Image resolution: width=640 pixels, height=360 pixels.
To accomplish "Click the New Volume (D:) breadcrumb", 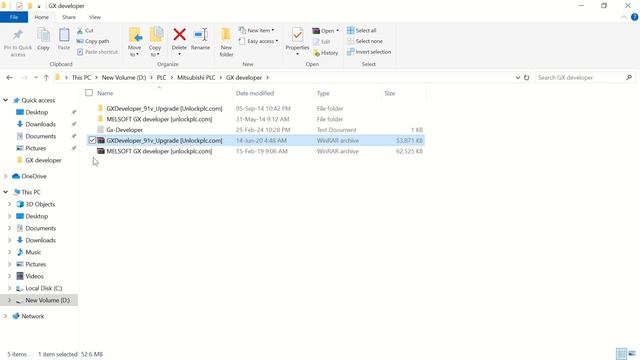I will (124, 78).
